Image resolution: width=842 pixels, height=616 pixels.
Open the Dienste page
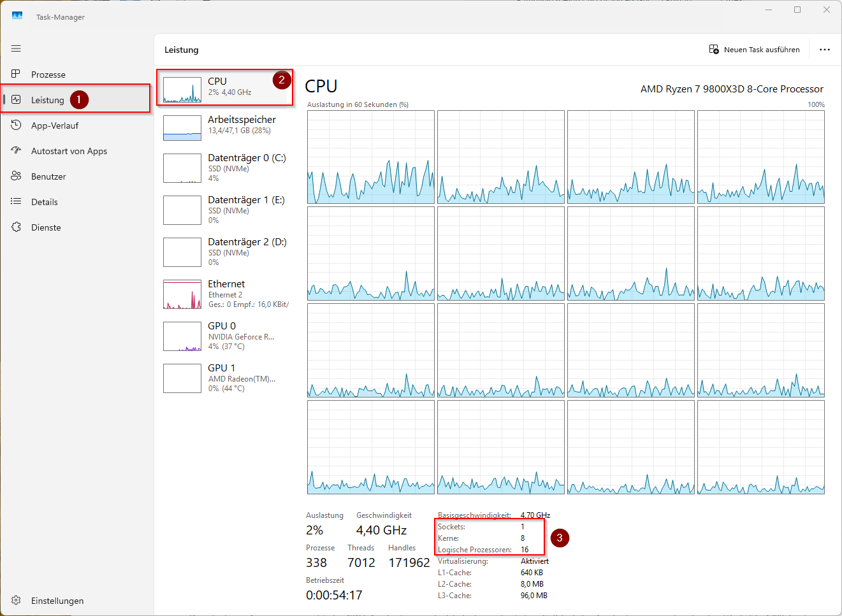click(x=76, y=227)
